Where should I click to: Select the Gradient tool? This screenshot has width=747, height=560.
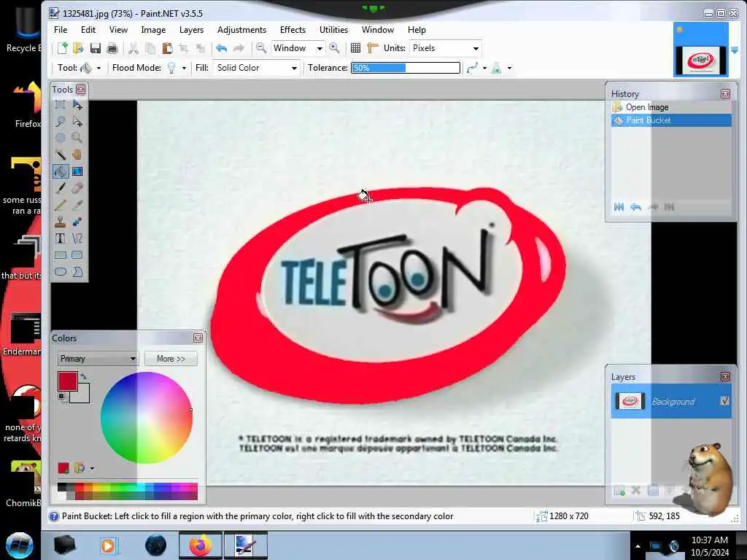77,171
